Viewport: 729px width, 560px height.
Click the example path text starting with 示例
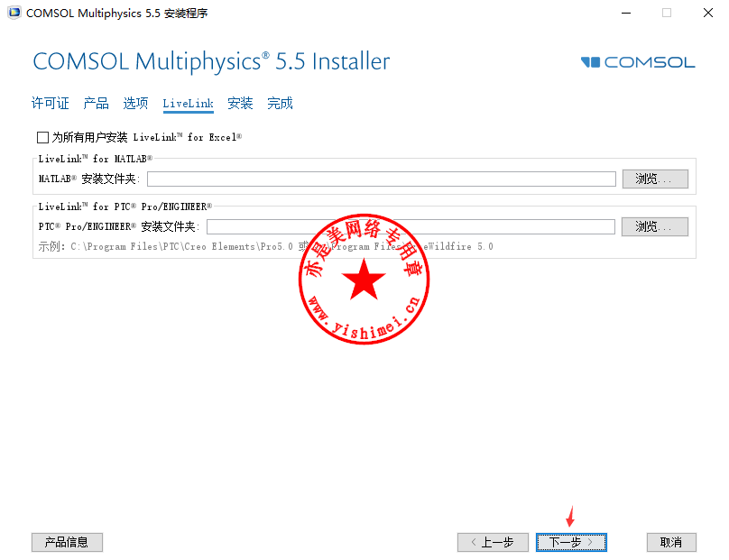coord(265,246)
